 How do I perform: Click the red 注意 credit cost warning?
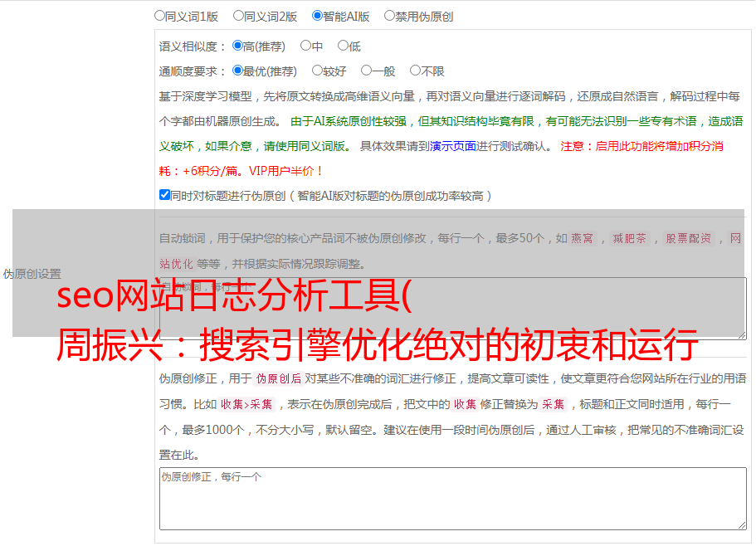(x=441, y=158)
